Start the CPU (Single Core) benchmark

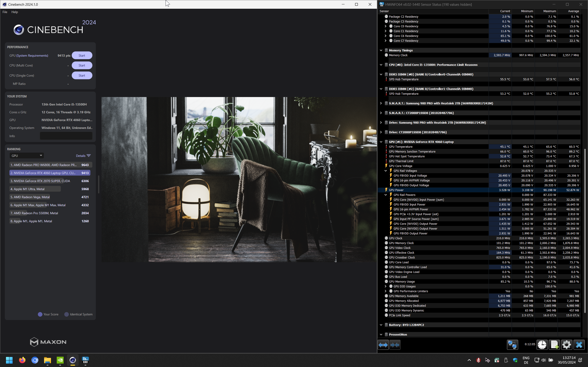[82, 75]
